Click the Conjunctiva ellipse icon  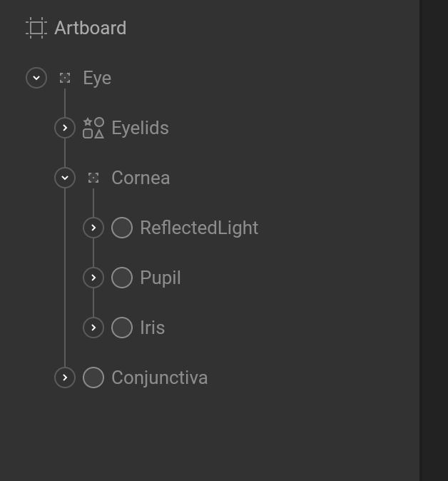pyautogui.click(x=93, y=378)
